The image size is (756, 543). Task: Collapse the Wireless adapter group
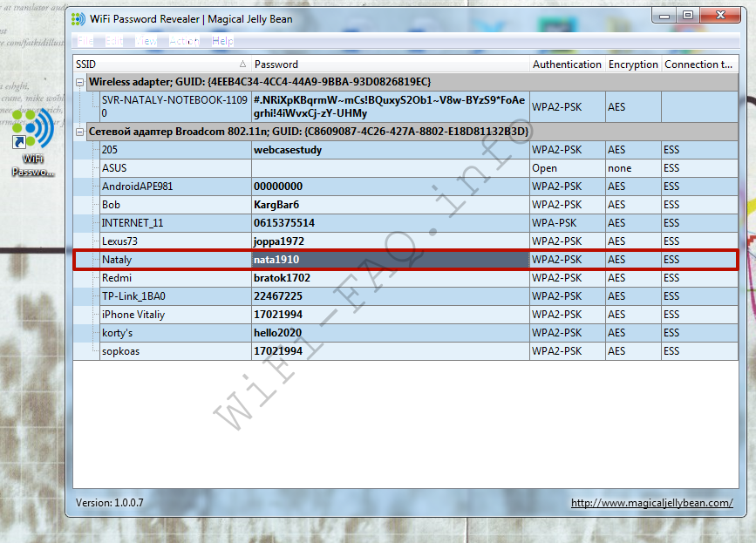click(81, 82)
